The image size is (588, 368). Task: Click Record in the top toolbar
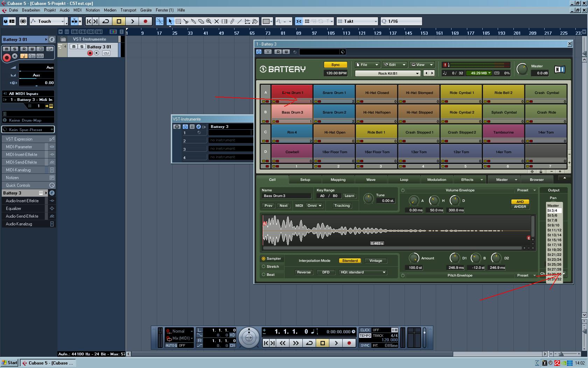coord(146,21)
